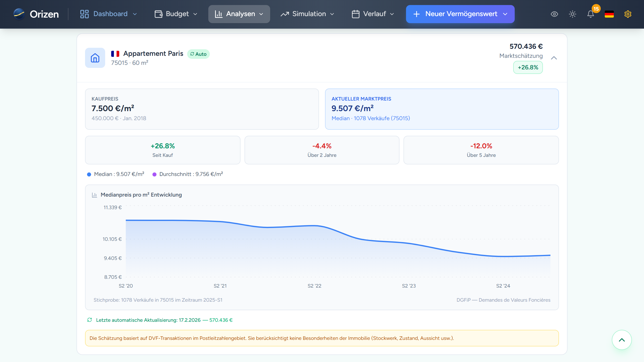Click the refresh icon next to Auto
Viewport: 644px width, 362px height.
(192, 54)
